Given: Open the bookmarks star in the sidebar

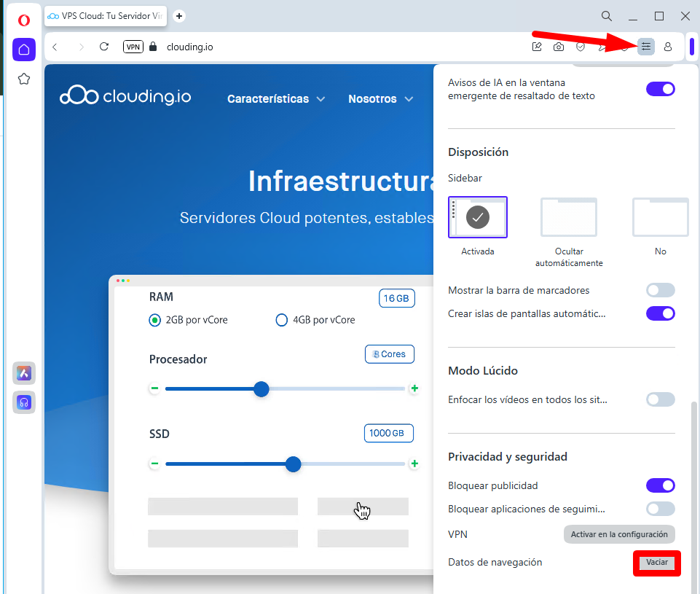Looking at the screenshot, I should pyautogui.click(x=23, y=79).
